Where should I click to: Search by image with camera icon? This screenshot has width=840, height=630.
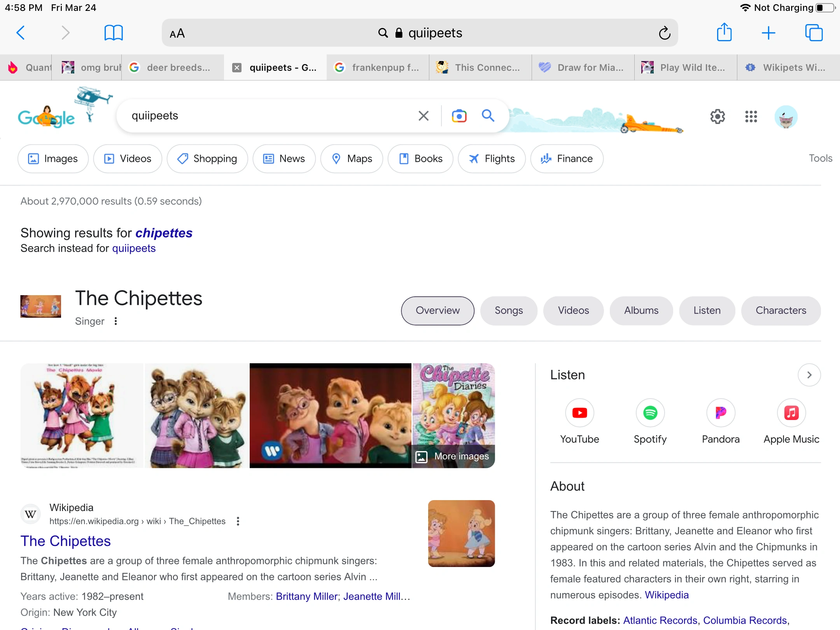[459, 116]
